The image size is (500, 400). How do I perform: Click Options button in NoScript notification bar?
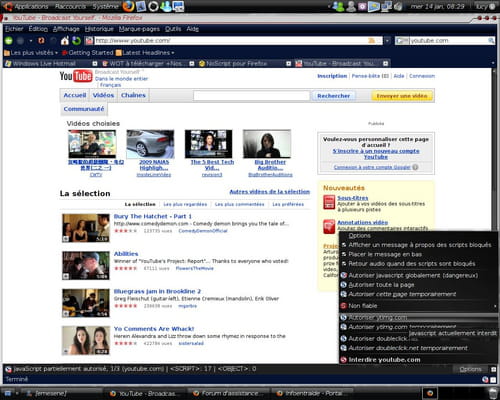click(x=470, y=369)
